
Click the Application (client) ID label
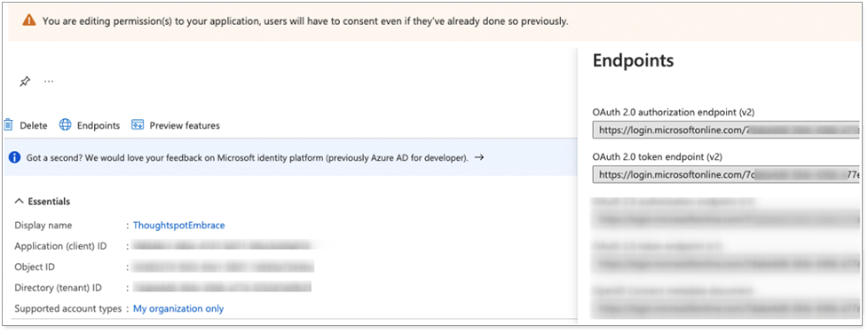[60, 246]
